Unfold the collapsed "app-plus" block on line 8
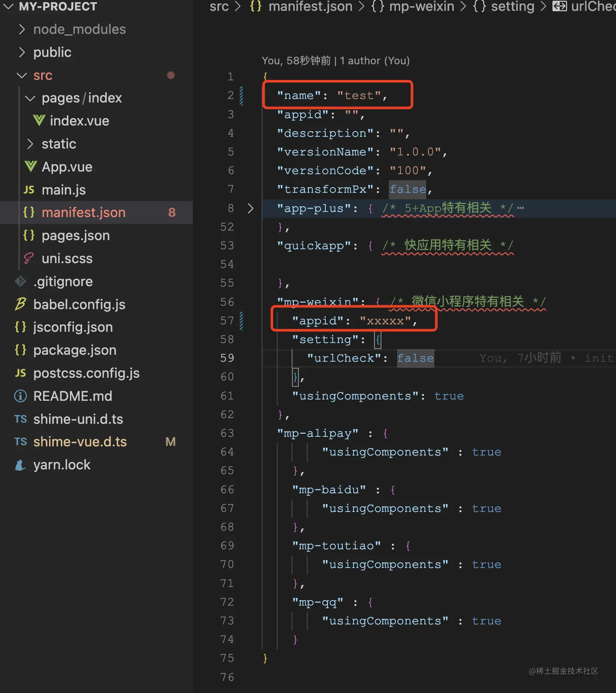This screenshot has width=616, height=693. (x=250, y=208)
